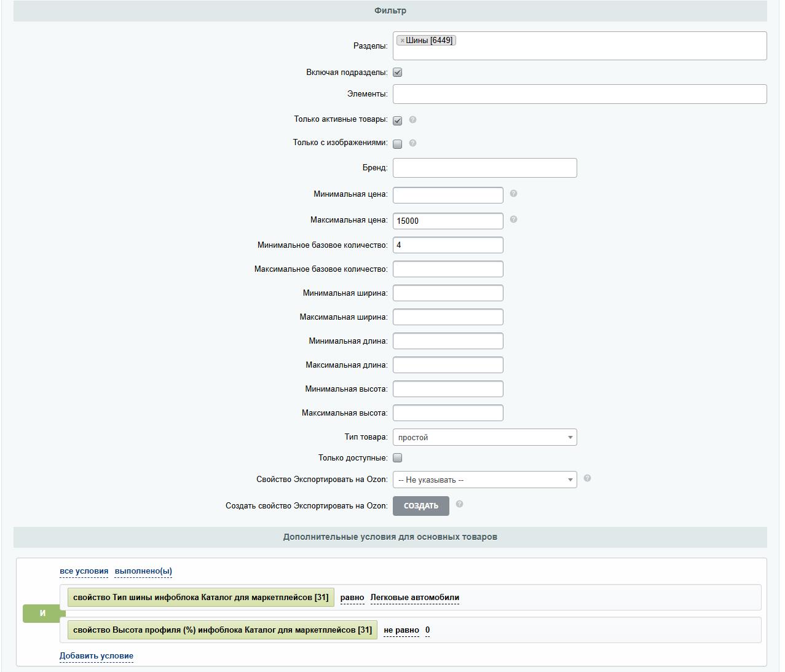Open Свойство Экспортировать на Ozon dropdown

click(x=485, y=480)
